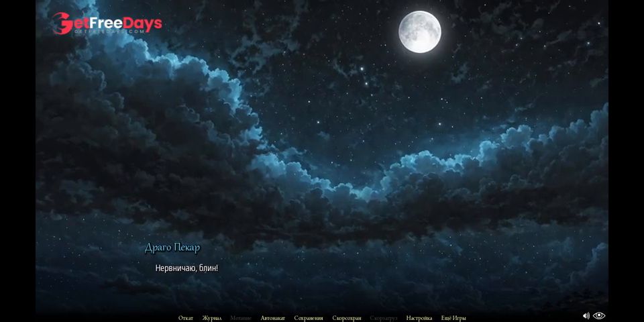The image size is (644, 322).
Task: Open the Сохранения save menu
Action: (x=309, y=318)
